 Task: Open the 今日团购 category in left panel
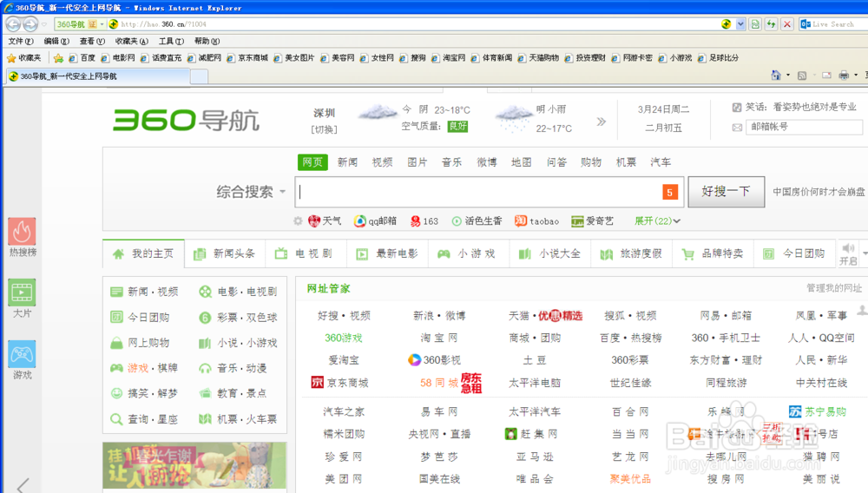[140, 317]
